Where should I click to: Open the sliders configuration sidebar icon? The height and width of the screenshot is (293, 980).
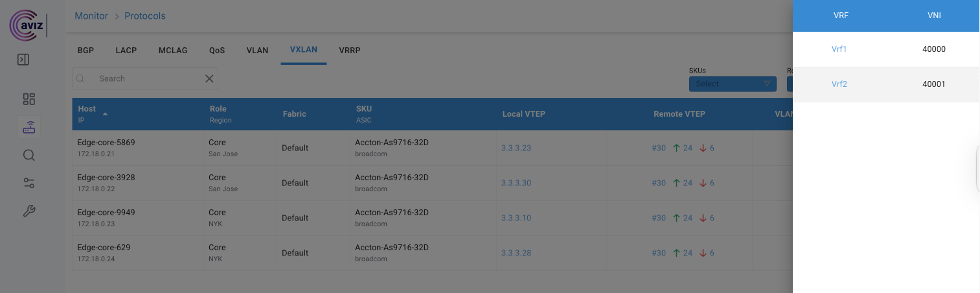(x=28, y=183)
